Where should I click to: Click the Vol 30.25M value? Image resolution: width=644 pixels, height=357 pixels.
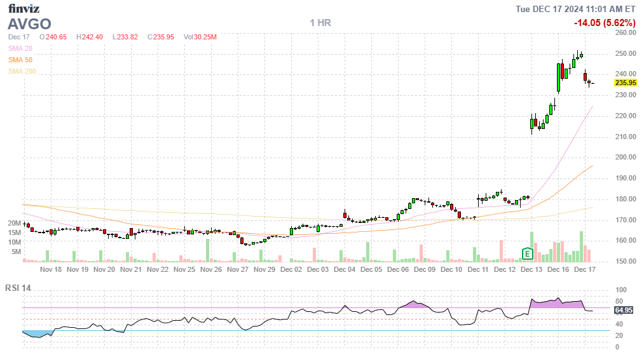200,37
